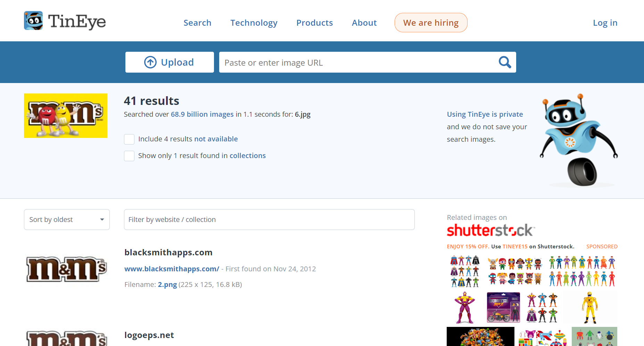Open the purple superhero figure thumbnail
The image size is (644, 346).
point(464,308)
